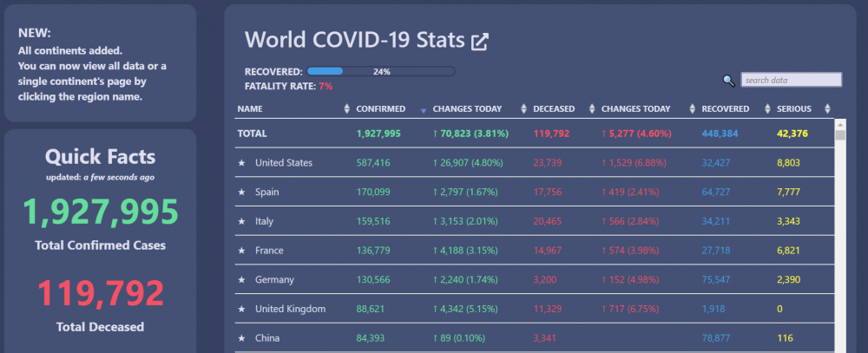Click the NEW announcement heading

tap(35, 33)
